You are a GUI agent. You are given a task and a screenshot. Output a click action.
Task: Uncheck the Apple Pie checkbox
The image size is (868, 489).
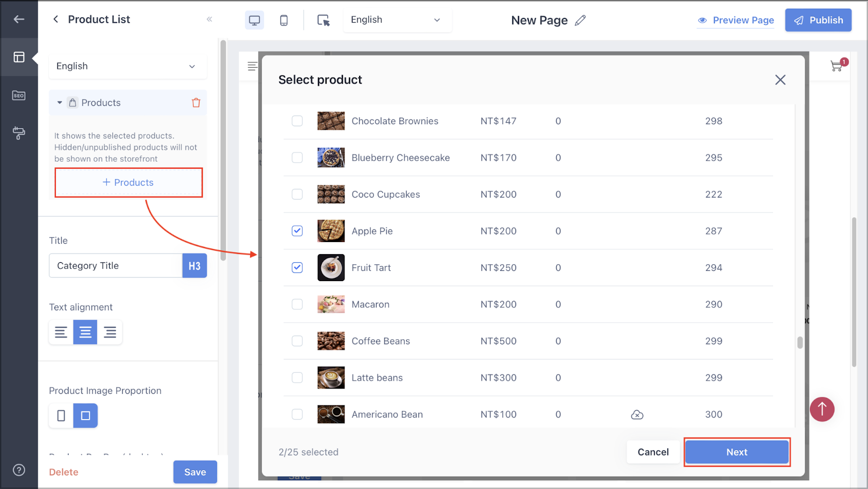tap(297, 231)
